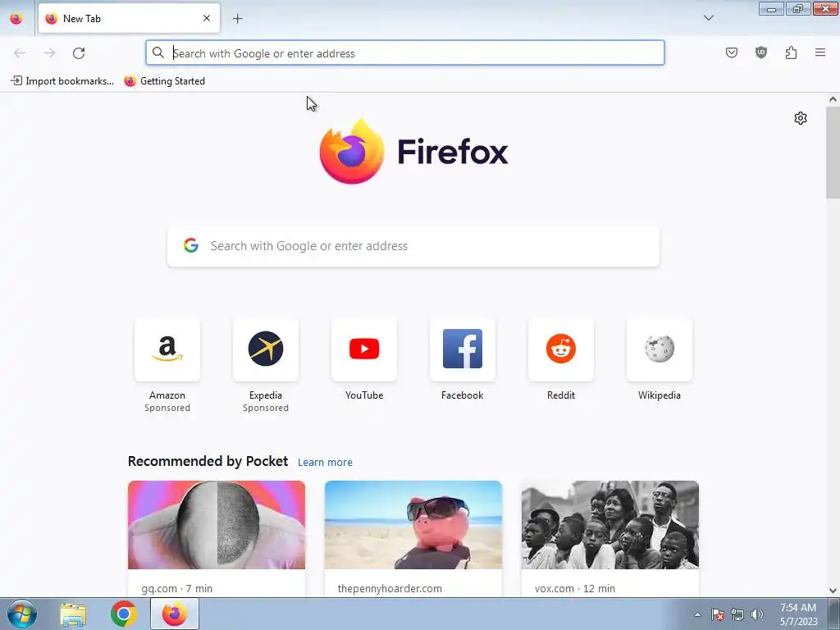Launch Google Chrome from taskbar
840x630 pixels.
point(124,614)
